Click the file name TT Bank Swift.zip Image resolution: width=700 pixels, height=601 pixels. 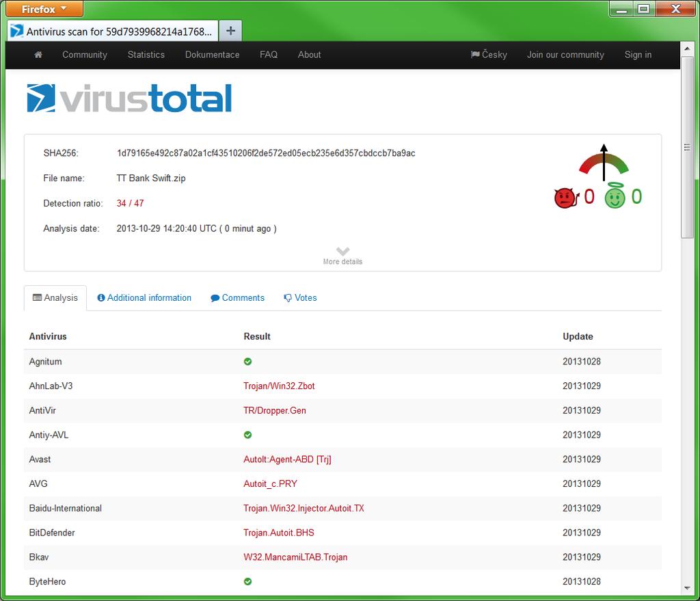151,178
